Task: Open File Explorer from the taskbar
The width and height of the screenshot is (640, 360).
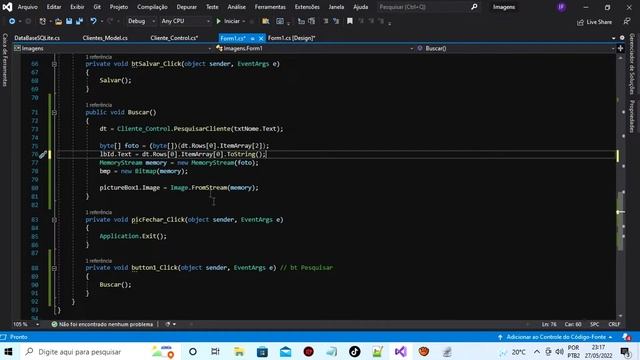Action: tap(239, 351)
